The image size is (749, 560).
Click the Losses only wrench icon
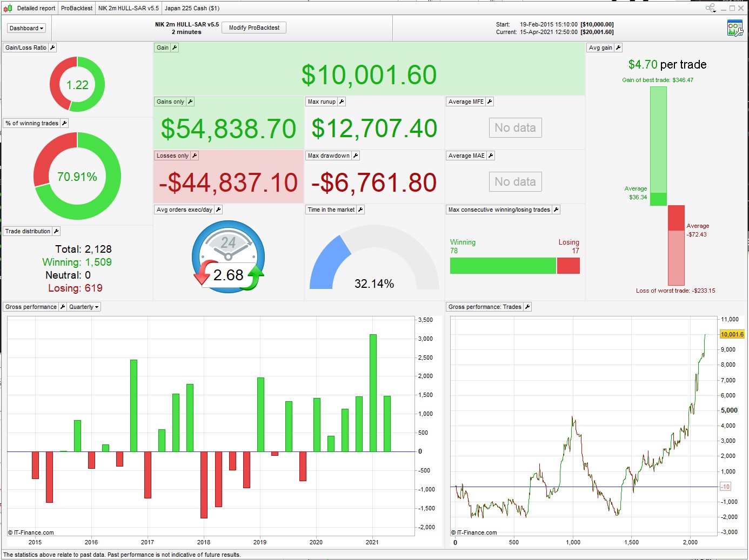coord(195,156)
